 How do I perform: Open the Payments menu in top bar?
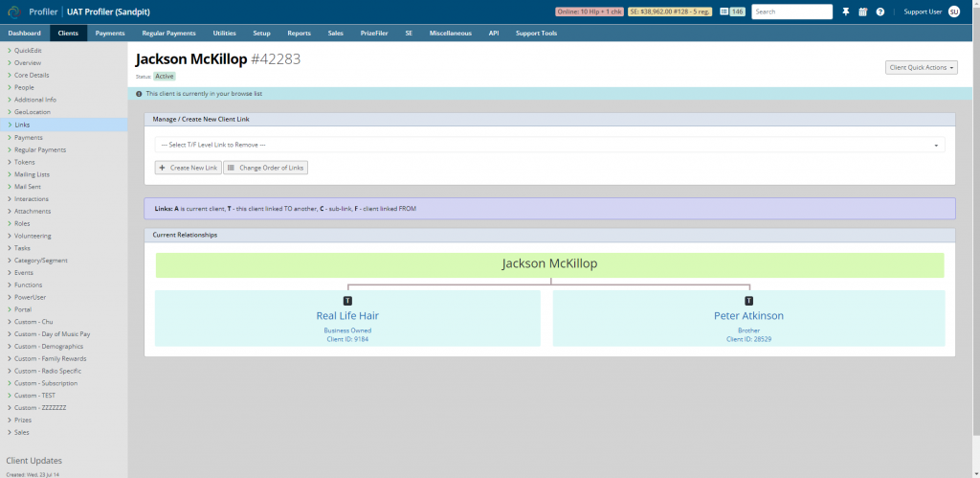click(110, 34)
